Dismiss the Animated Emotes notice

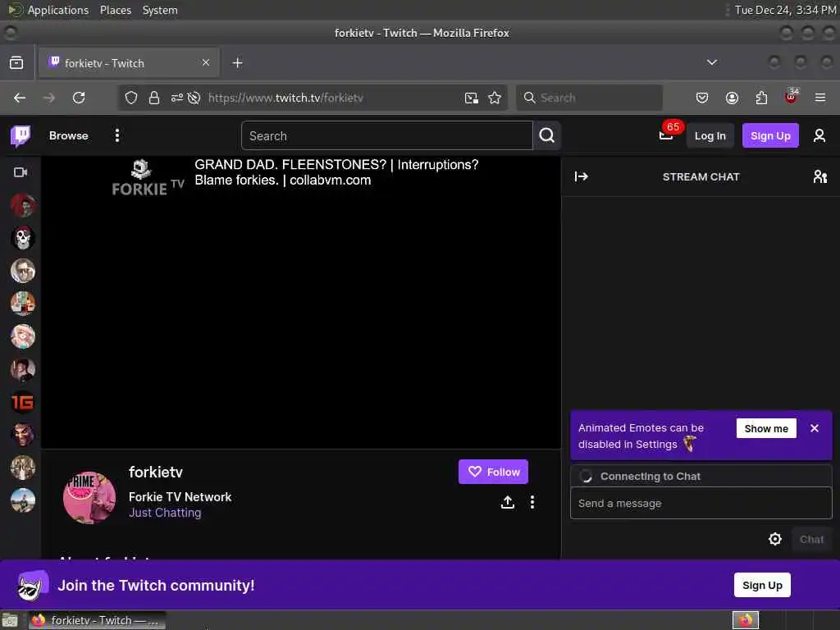(815, 428)
